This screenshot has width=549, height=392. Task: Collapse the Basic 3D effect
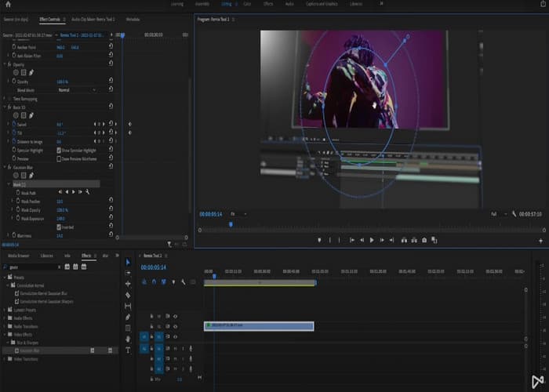[x=5, y=107]
